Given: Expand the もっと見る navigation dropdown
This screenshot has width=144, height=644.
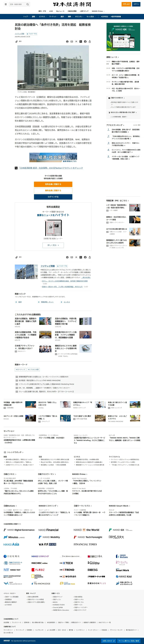Looking at the screenshot, I should pyautogui.click(x=91, y=17).
